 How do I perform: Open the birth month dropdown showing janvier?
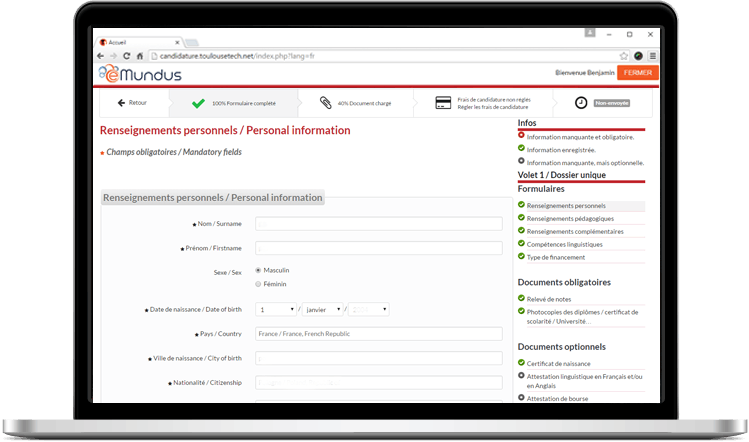(x=322, y=310)
